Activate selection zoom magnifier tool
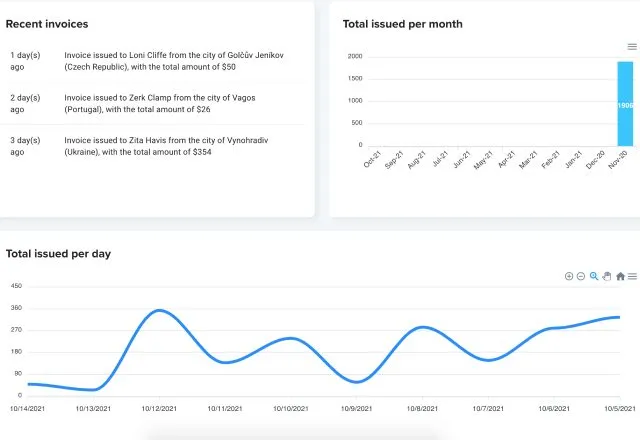640x440 pixels. (594, 276)
